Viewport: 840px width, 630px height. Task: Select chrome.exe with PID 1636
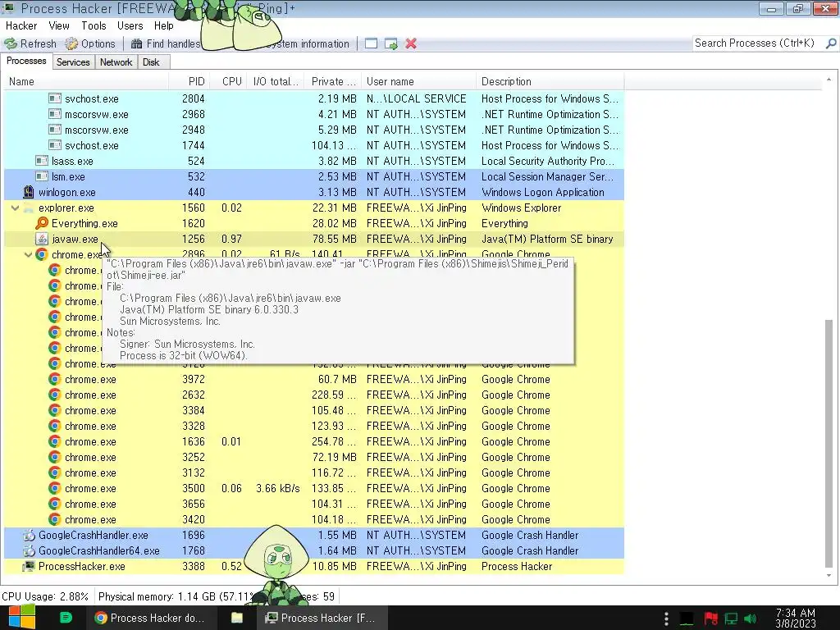coord(314,442)
